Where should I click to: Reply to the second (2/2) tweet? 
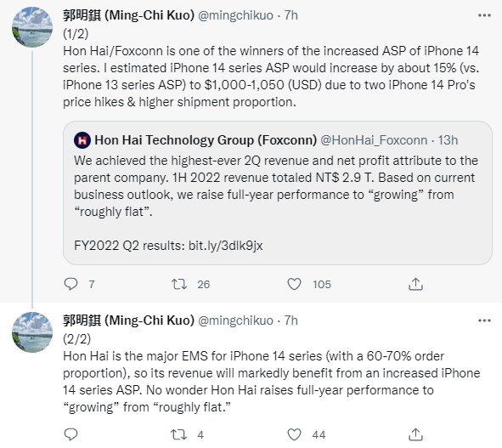click(x=71, y=434)
